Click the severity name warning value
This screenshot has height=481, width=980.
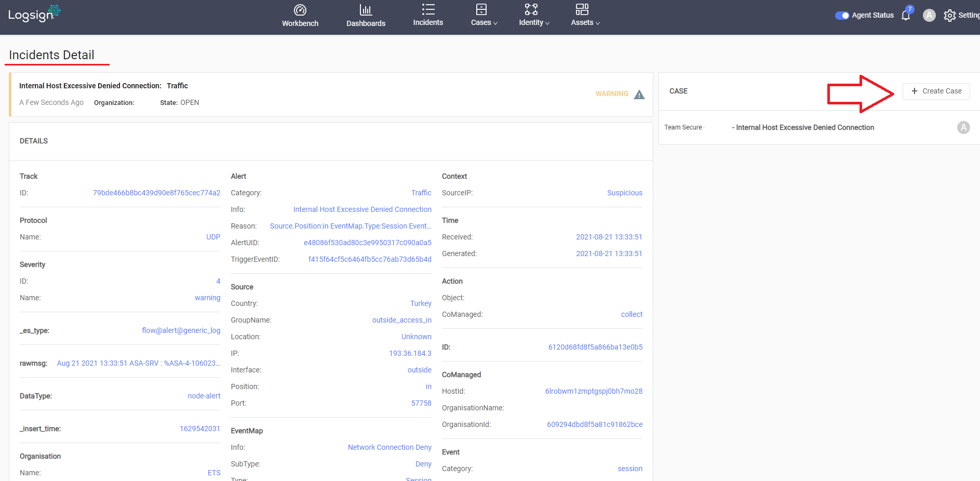click(207, 298)
